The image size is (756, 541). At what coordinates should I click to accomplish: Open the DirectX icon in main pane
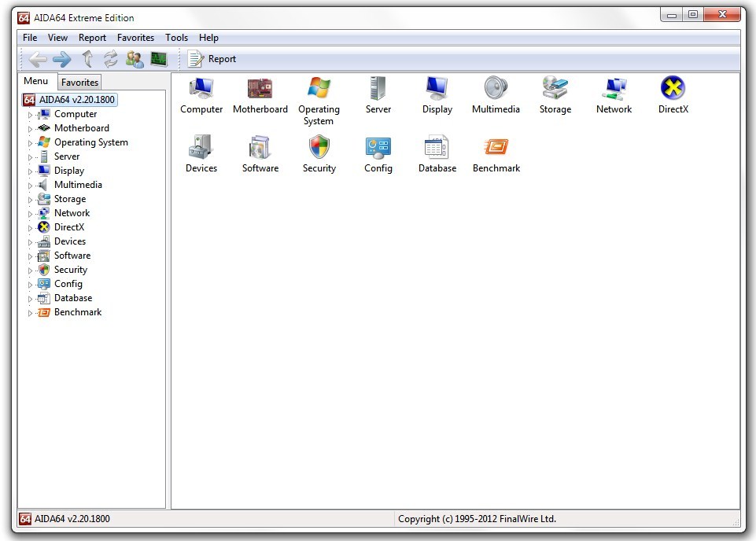[673, 88]
